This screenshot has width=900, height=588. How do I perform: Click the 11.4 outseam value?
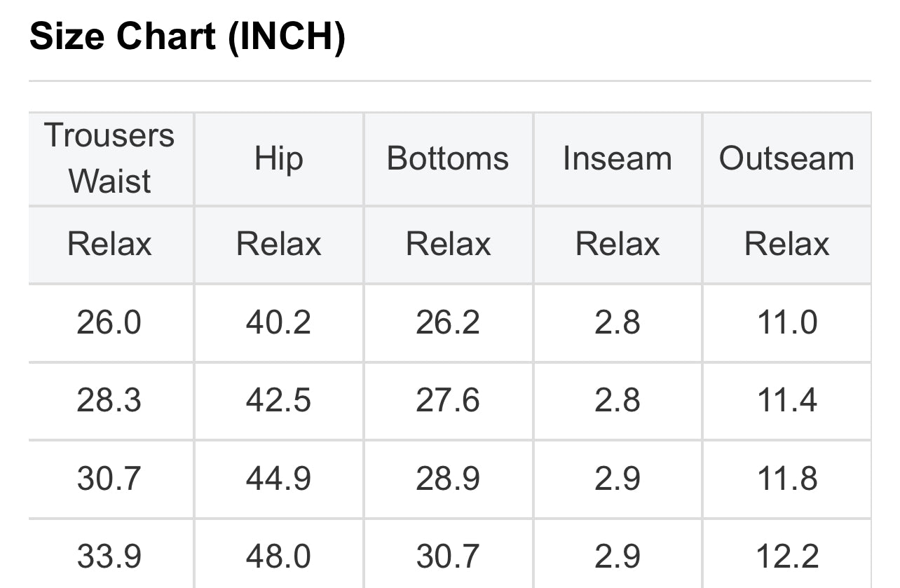click(786, 400)
